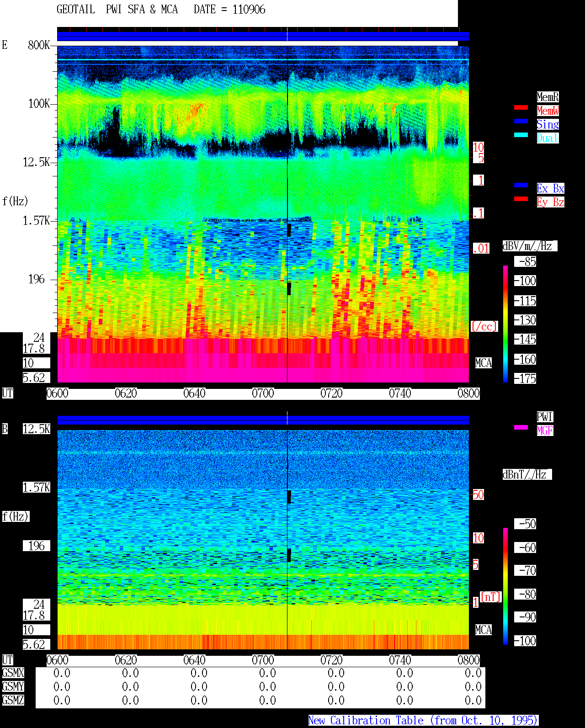
Task: Select the MemR legend label
Action: pos(548,97)
